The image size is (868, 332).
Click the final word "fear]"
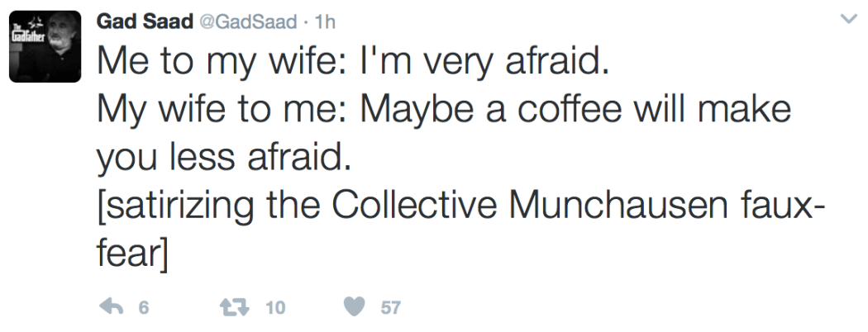(132, 249)
